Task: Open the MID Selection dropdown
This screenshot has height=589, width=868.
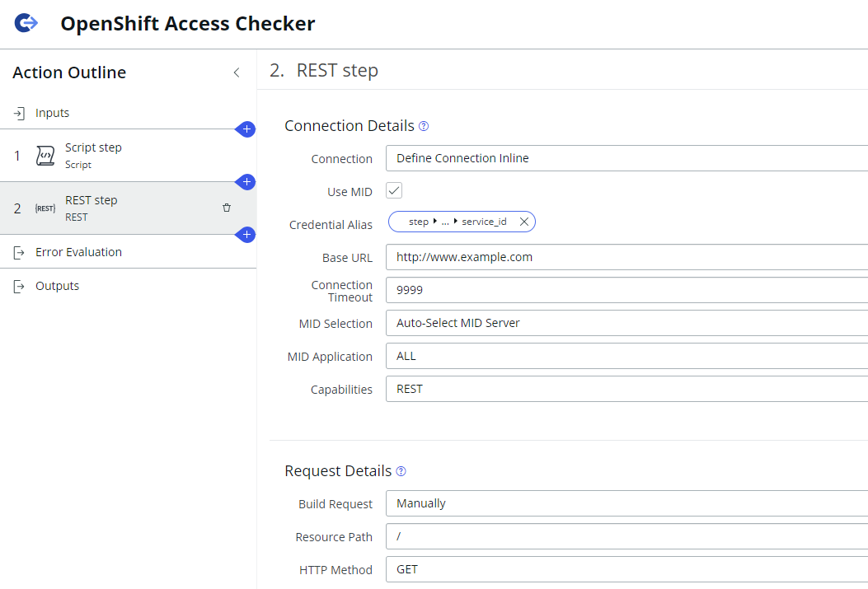Action: 626,323
